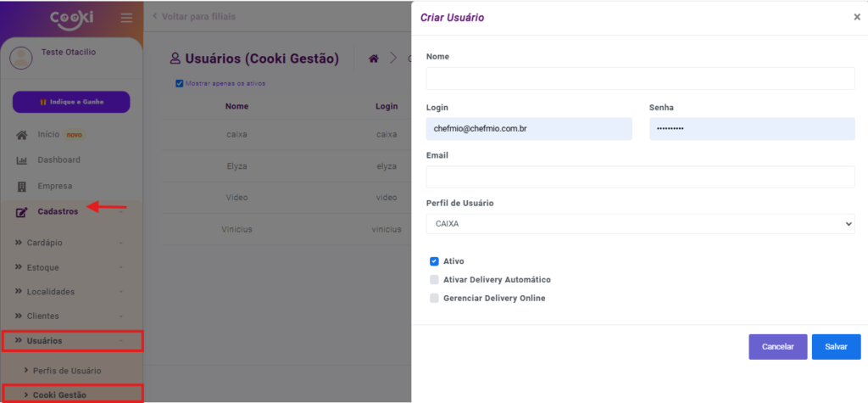Click the Empresa building icon

point(22,186)
